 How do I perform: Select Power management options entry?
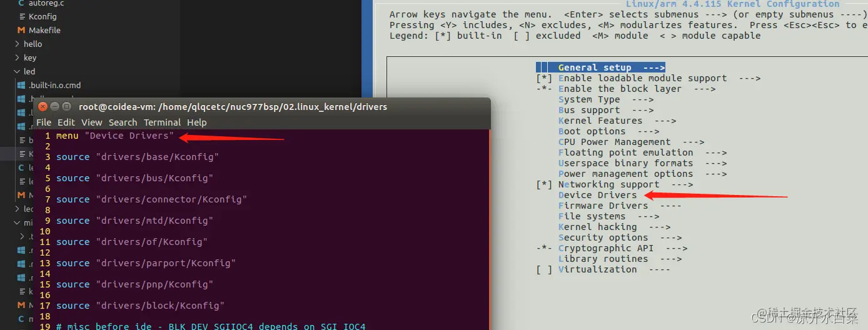642,174
